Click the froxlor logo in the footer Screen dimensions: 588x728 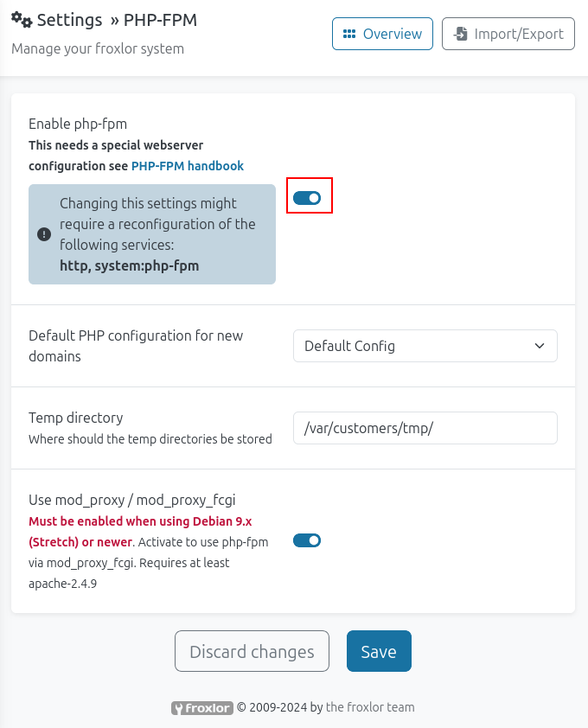tap(202, 708)
